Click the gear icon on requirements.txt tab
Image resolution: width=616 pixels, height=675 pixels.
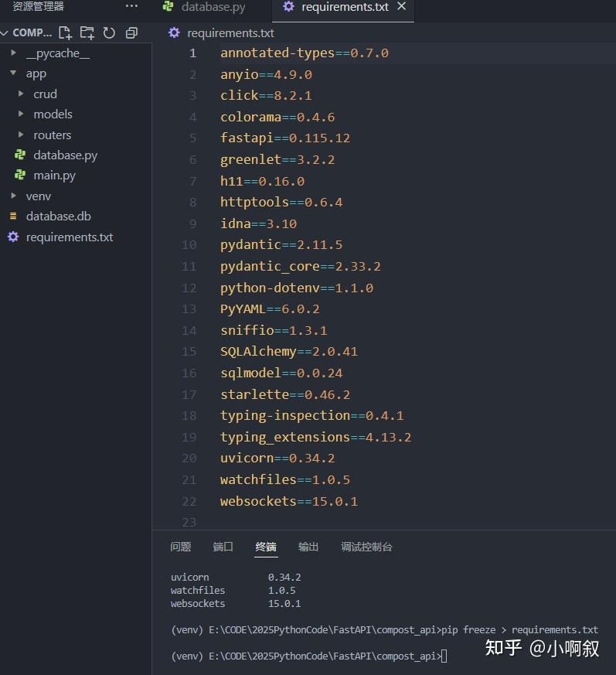point(289,7)
